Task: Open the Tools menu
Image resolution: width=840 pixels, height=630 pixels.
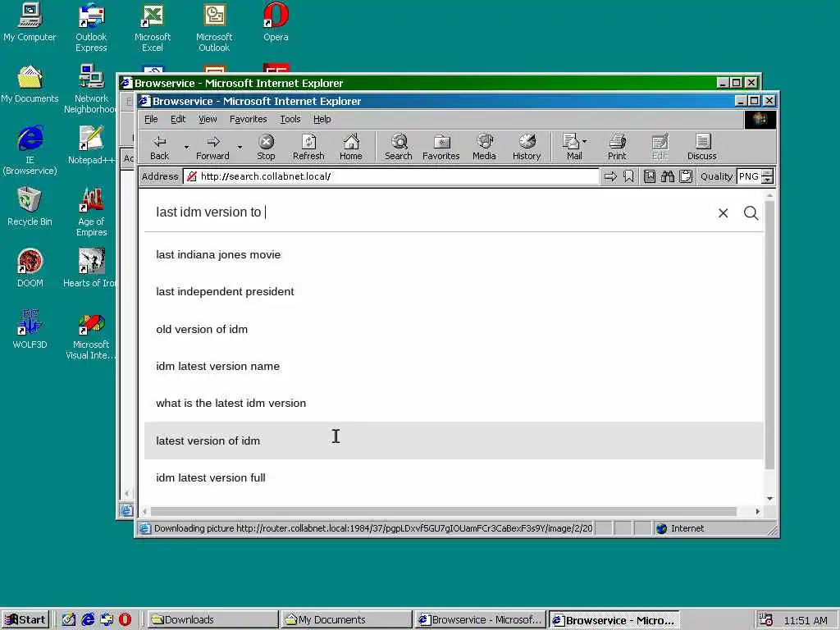Action: click(290, 119)
